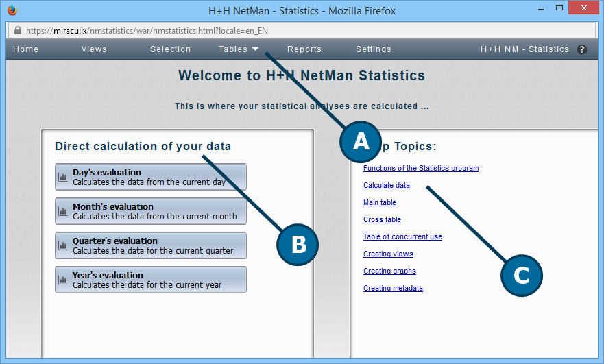Start the Quarter's evaluation calculation
Viewport: 604px width, 364px height.
(151, 245)
